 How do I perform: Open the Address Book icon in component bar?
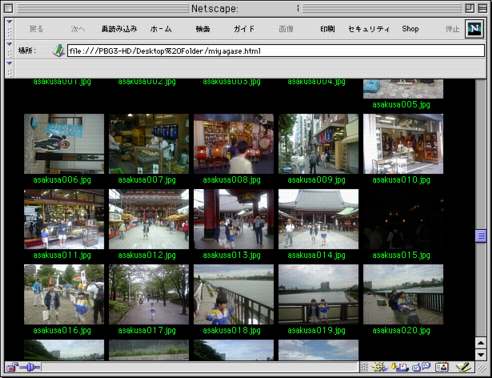point(442,368)
